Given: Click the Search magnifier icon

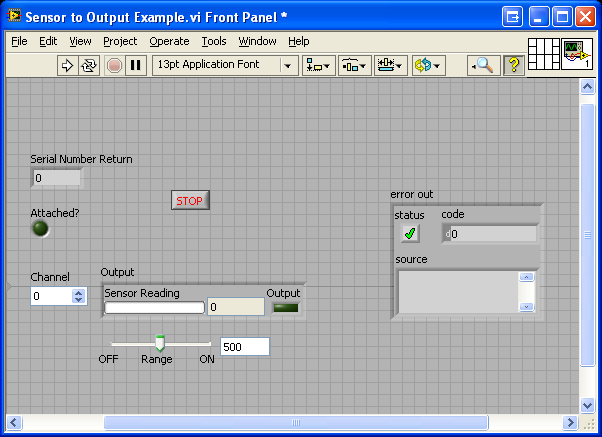Looking at the screenshot, I should pos(484,66).
